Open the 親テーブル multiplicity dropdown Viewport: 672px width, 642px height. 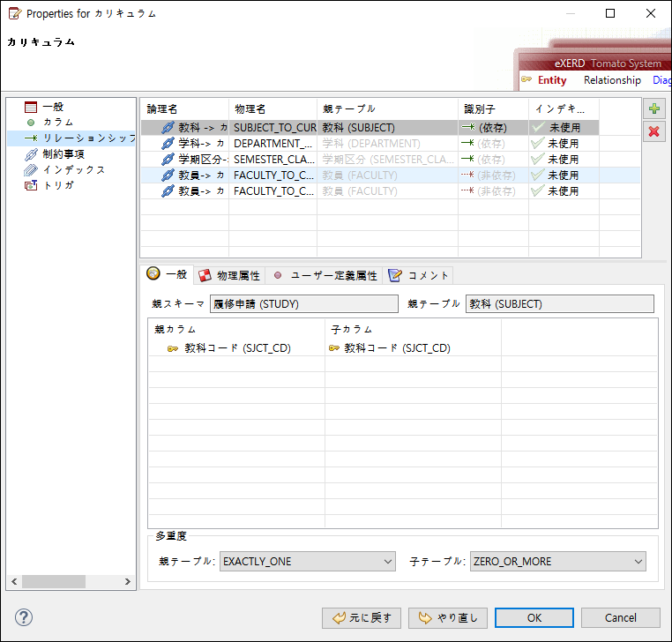coord(308,561)
